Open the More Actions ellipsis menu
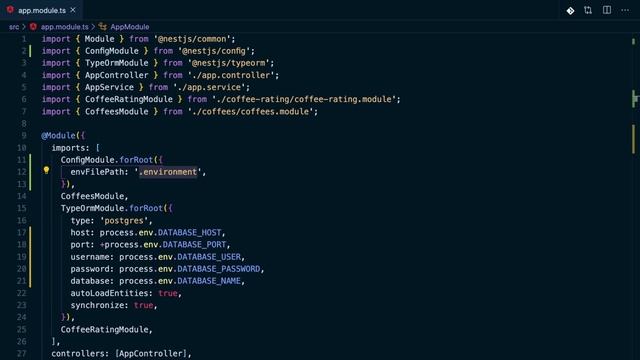Viewport: 640px width, 360px height. point(625,10)
